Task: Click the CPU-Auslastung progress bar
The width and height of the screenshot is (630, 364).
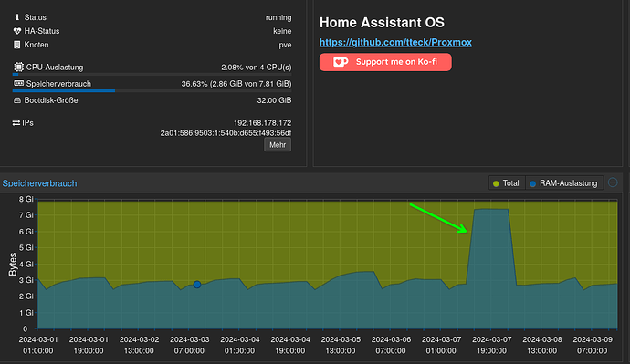Action: [x=152, y=74]
